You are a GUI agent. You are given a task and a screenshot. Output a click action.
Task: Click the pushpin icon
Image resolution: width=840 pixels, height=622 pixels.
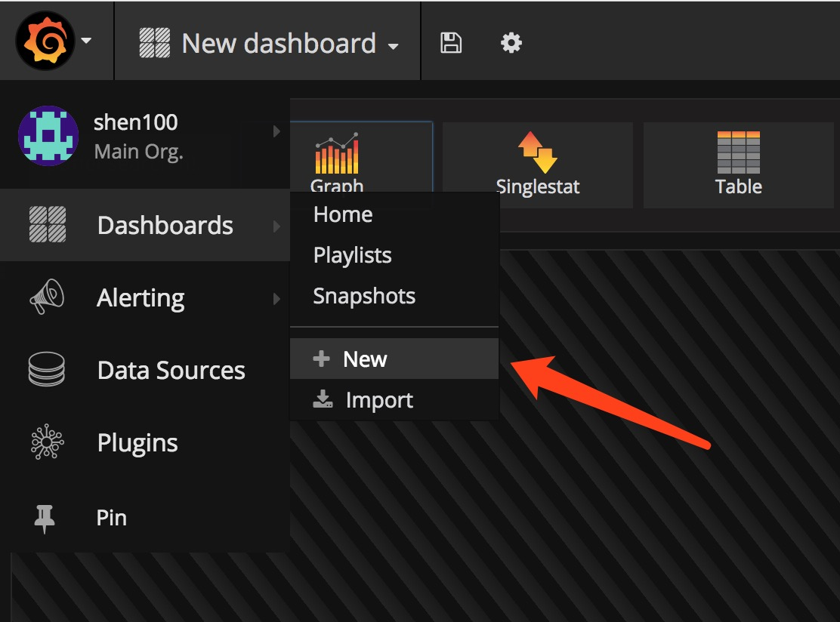point(45,518)
